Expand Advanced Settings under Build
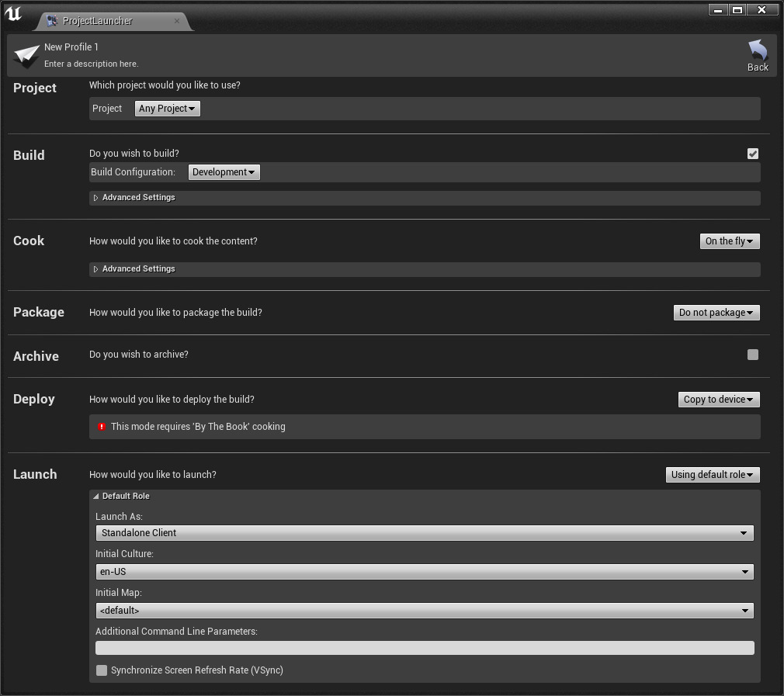Viewport: 784px width, 696px height. click(x=134, y=198)
